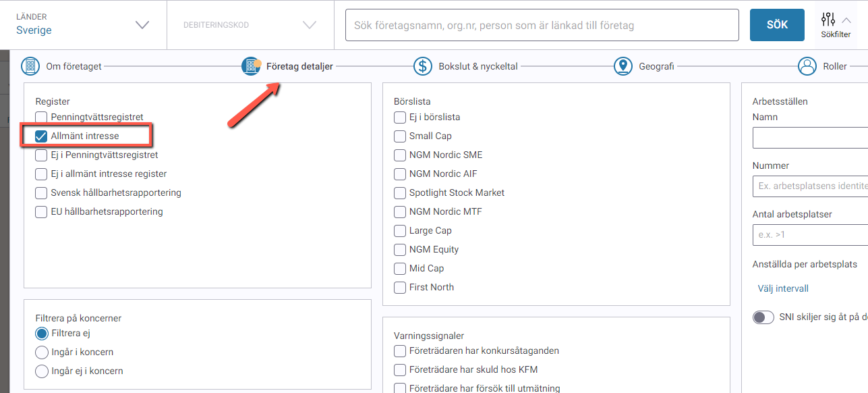The height and width of the screenshot is (393, 868).
Task: Turn on the SNI skiljer sig toggle
Action: [763, 317]
